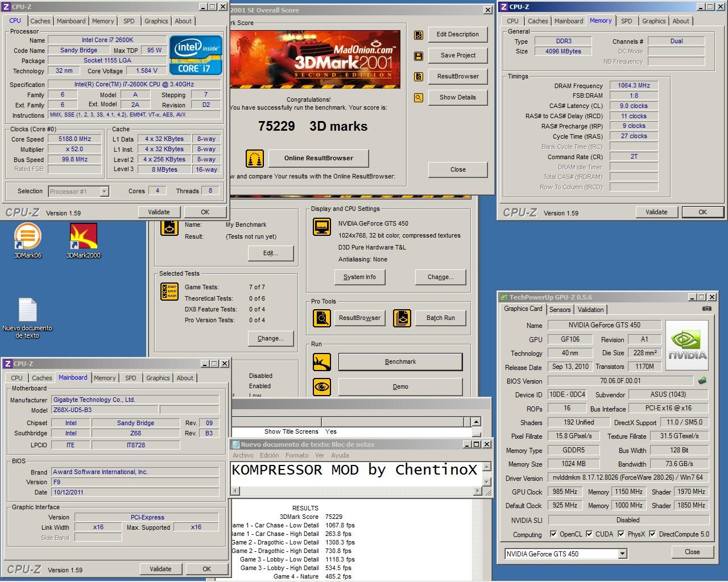Click OK in the top-right CPU-Z Memory window

702,212
